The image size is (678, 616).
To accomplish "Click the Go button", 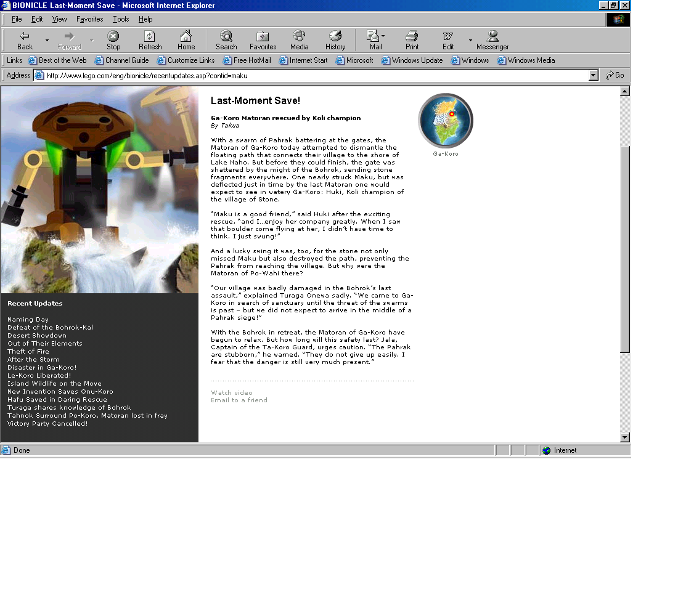I will 615,75.
